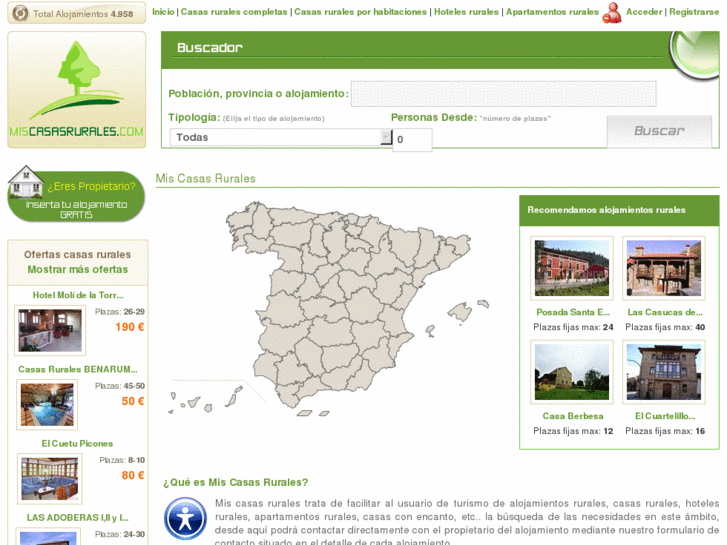Open the Casas Rurales BENARUM... offer
Viewport: 727px width, 545px height.
pos(77,369)
